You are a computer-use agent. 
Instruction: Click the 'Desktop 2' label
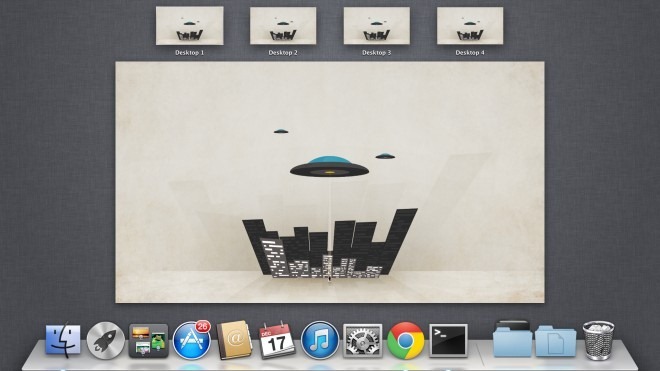click(283, 53)
